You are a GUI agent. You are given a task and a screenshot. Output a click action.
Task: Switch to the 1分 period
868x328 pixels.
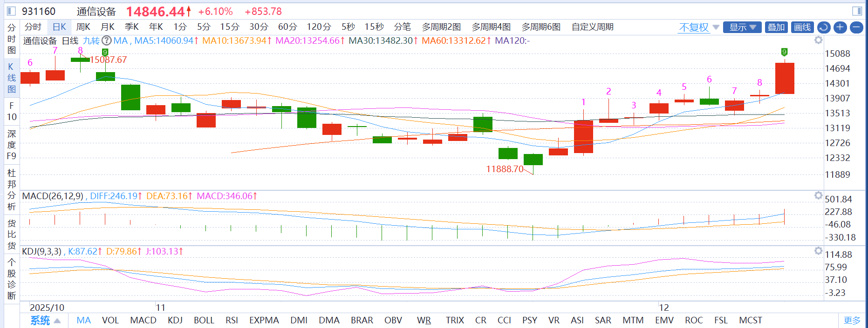click(180, 27)
